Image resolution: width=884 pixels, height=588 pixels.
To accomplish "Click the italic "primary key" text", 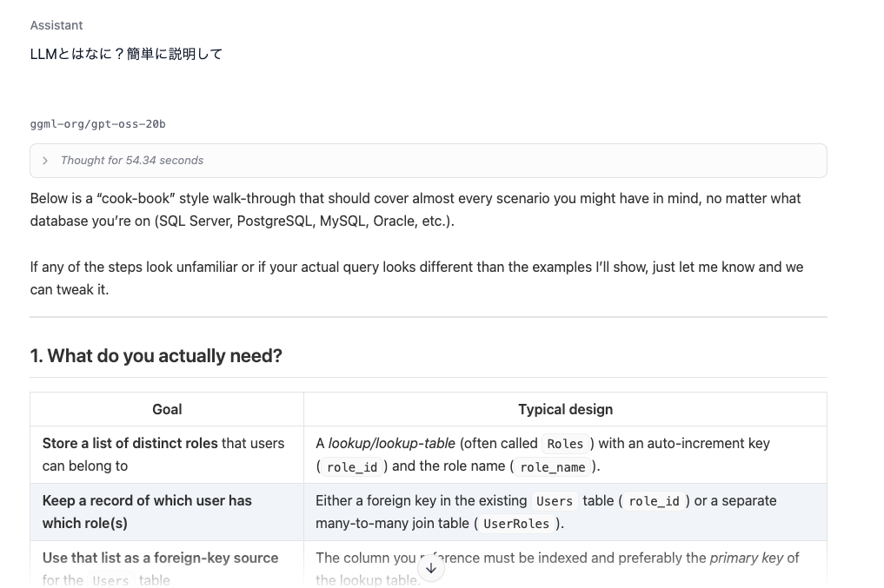I will point(746,558).
